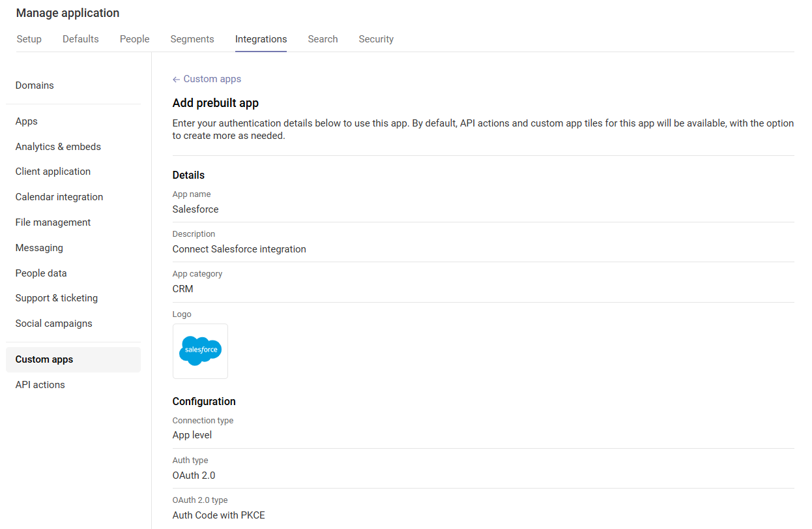
Task: Open the Setup tab
Action: 29,39
